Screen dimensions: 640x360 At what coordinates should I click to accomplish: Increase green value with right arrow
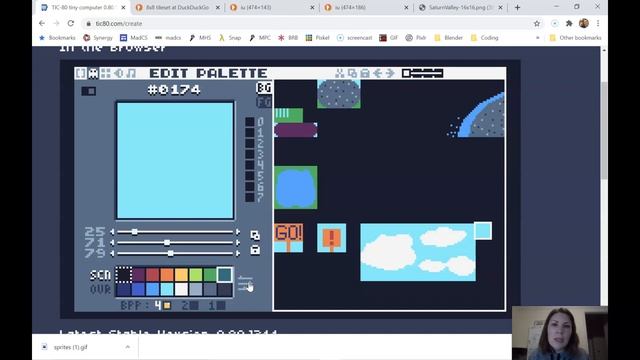(x=238, y=242)
